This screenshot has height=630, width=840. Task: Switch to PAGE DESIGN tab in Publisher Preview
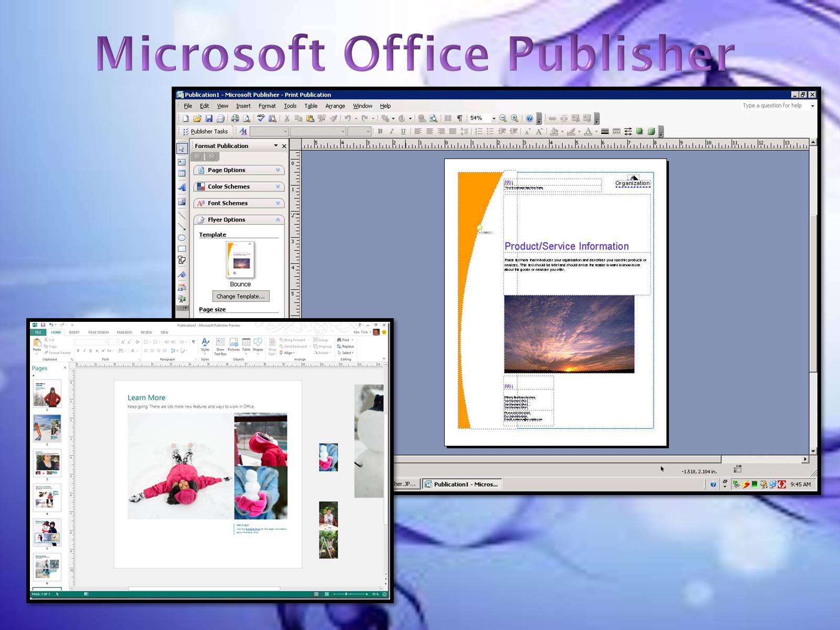[x=98, y=332]
